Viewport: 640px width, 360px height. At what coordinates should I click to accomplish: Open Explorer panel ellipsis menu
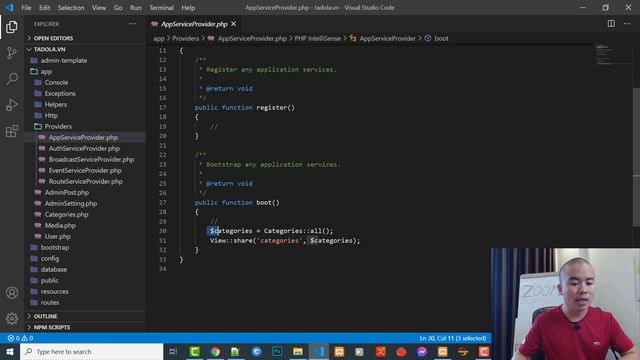[133, 24]
